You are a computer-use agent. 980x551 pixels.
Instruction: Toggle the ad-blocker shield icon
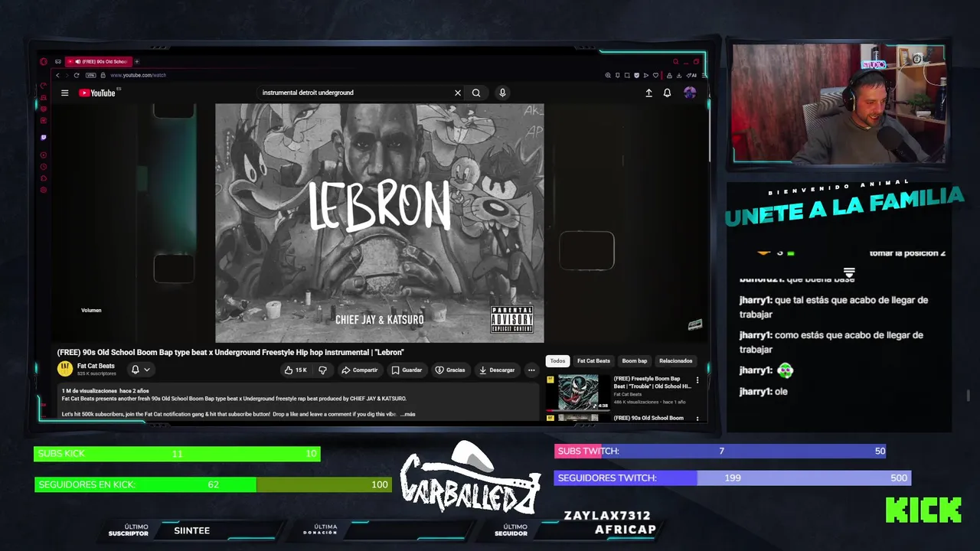point(636,75)
